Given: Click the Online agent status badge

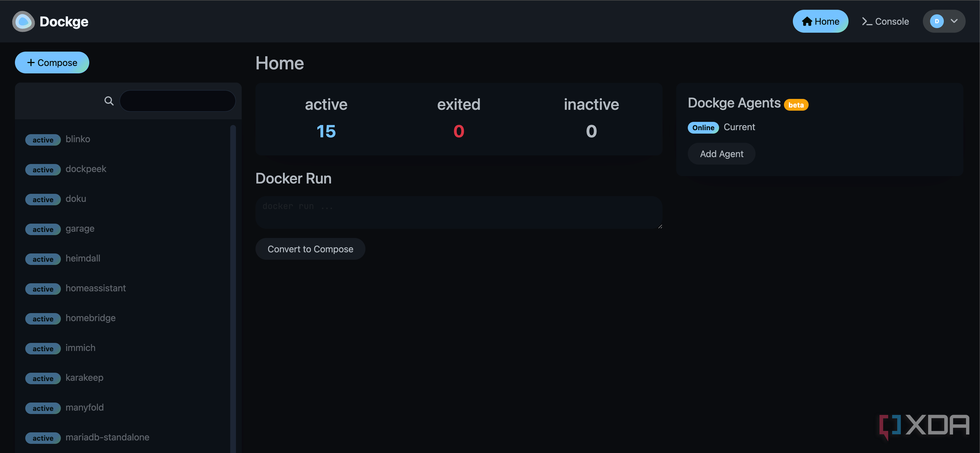Looking at the screenshot, I should [x=703, y=128].
